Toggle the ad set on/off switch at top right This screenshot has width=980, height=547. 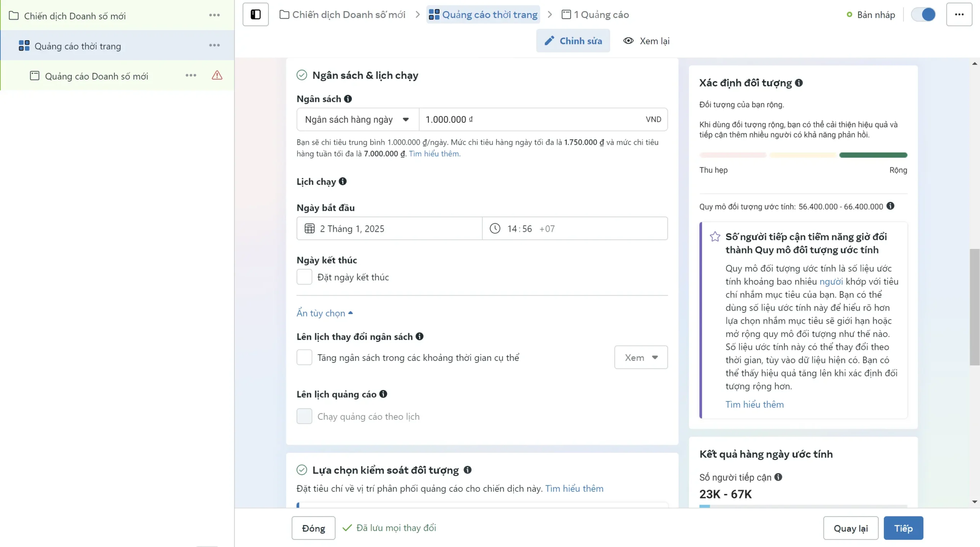click(923, 15)
